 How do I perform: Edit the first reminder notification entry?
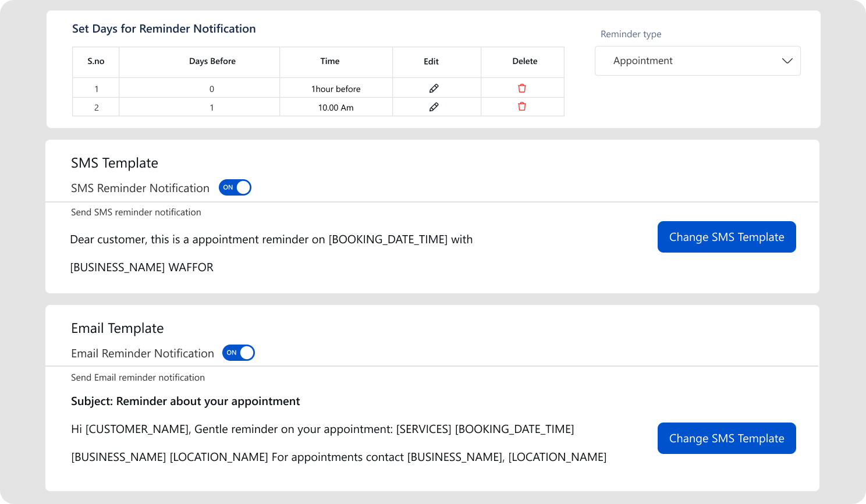[434, 88]
